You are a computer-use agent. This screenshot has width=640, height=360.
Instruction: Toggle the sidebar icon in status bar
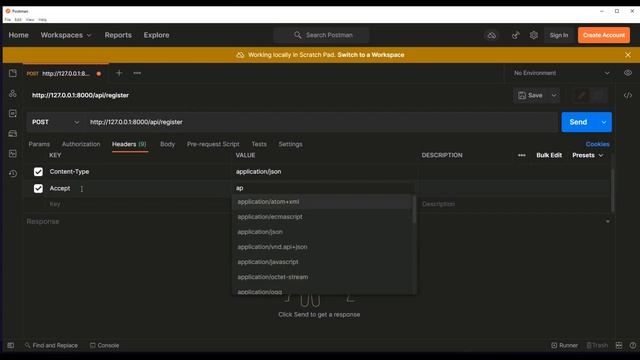11,345
